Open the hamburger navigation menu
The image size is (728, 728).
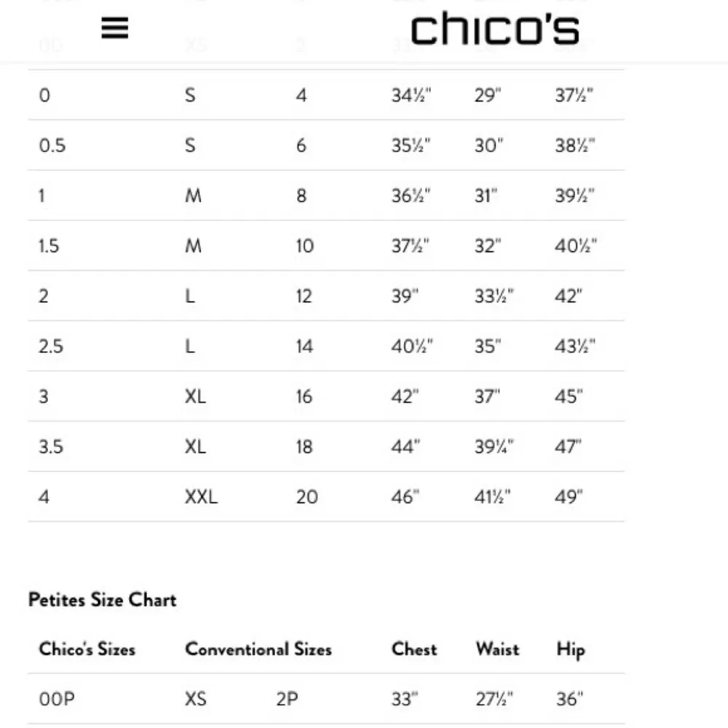click(114, 28)
